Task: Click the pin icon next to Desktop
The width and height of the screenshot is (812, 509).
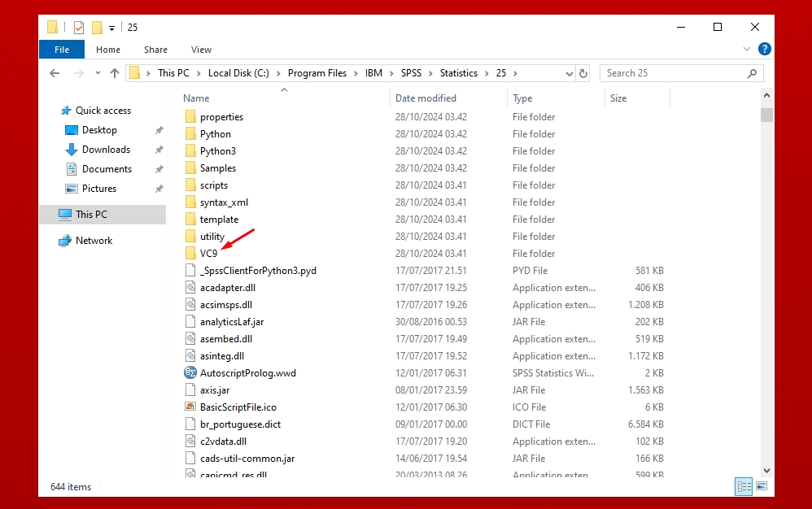Action: tap(159, 130)
